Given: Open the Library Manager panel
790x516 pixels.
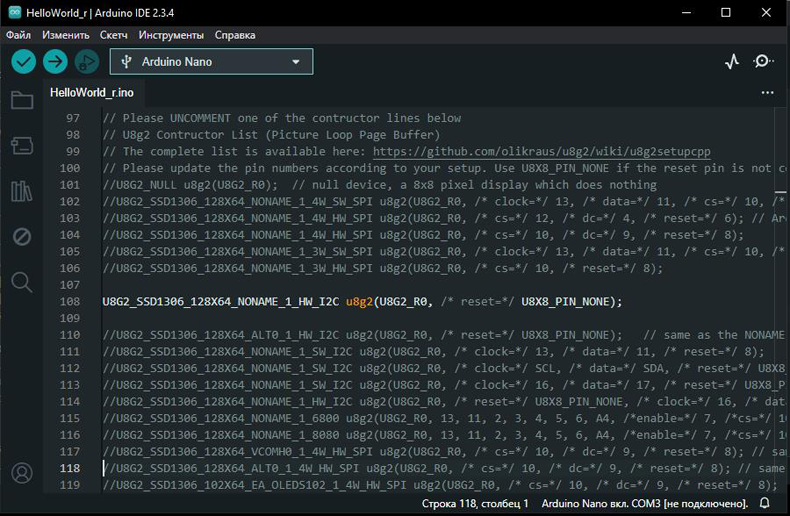Looking at the screenshot, I should pos(22,191).
